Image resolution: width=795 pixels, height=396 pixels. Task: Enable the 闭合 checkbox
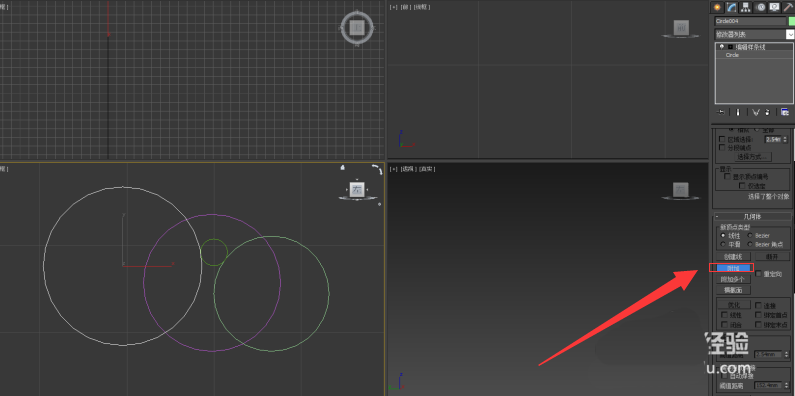[x=724, y=325]
